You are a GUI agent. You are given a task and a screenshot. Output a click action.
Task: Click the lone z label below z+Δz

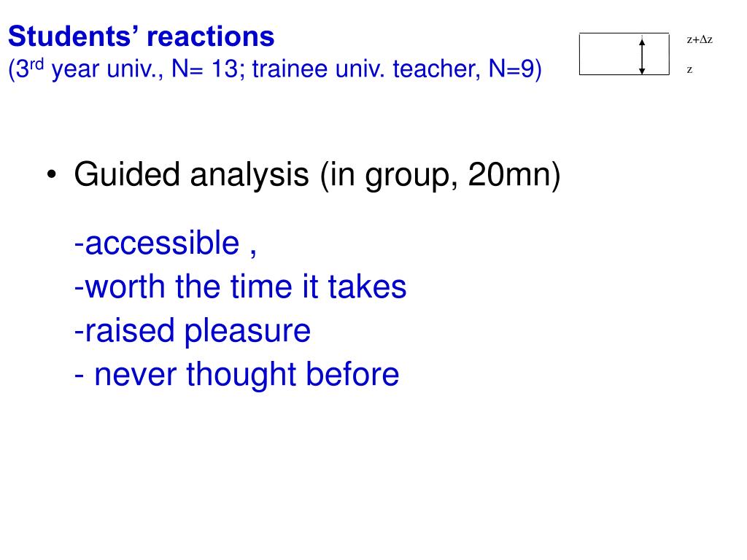coord(689,69)
